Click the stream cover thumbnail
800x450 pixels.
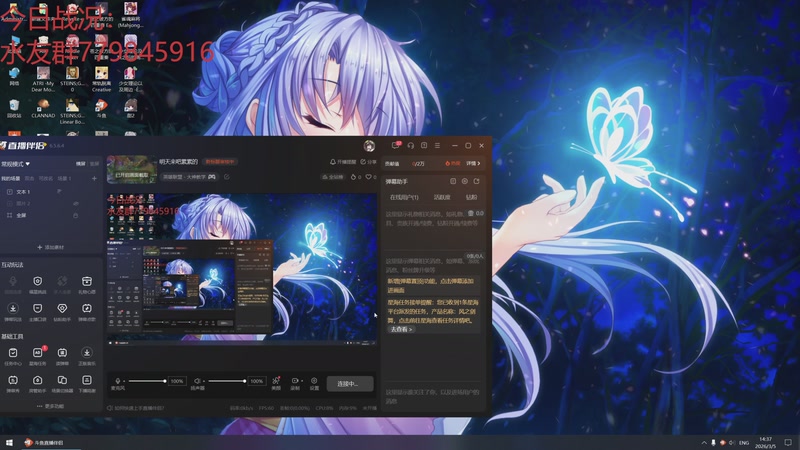[132, 169]
